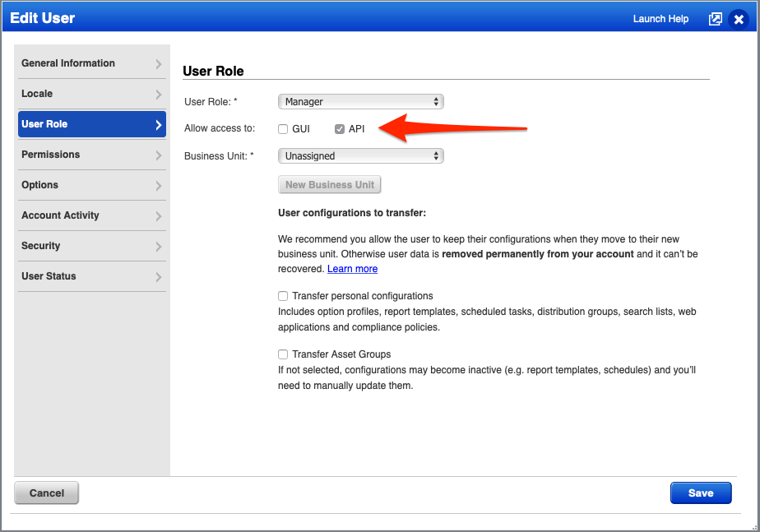Click the Launch Help link
The width and height of the screenshot is (760, 532).
coord(660,19)
